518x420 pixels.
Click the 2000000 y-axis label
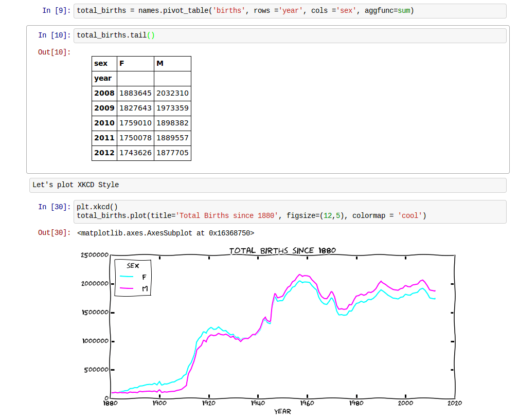click(x=95, y=284)
